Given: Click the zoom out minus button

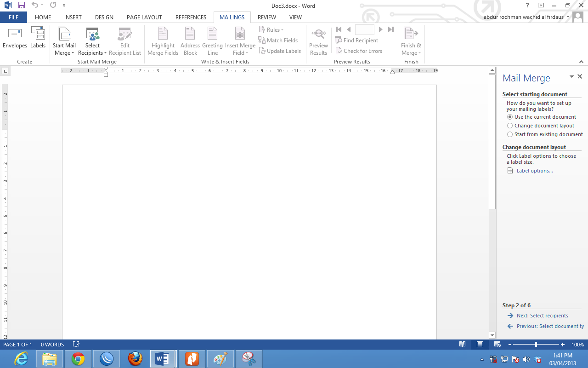Looking at the screenshot, I should [x=510, y=344].
